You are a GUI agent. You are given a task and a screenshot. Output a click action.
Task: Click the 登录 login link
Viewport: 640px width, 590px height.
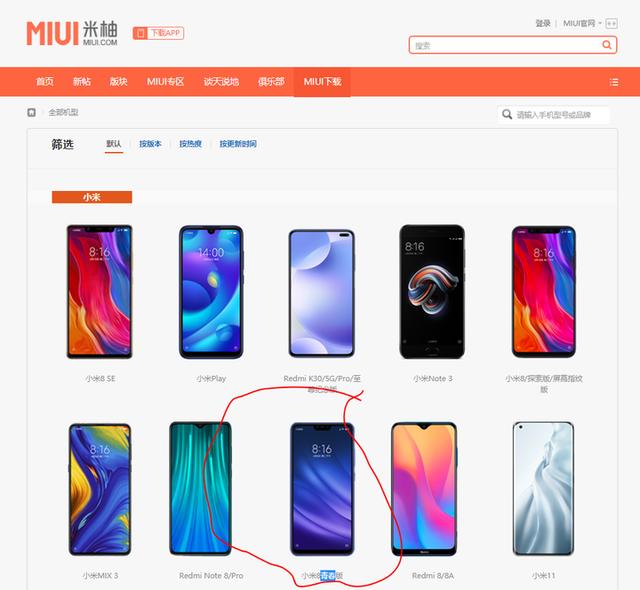pyautogui.click(x=543, y=23)
